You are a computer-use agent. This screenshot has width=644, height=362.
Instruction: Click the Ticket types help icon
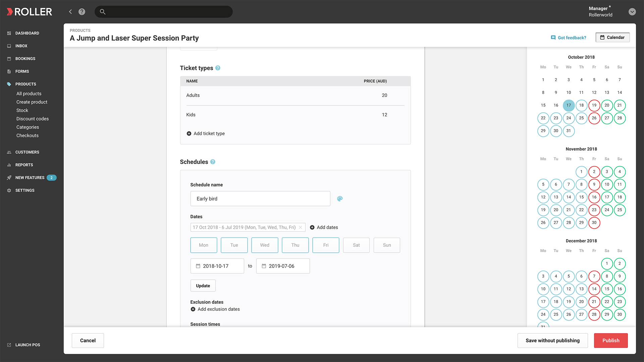pos(218,68)
